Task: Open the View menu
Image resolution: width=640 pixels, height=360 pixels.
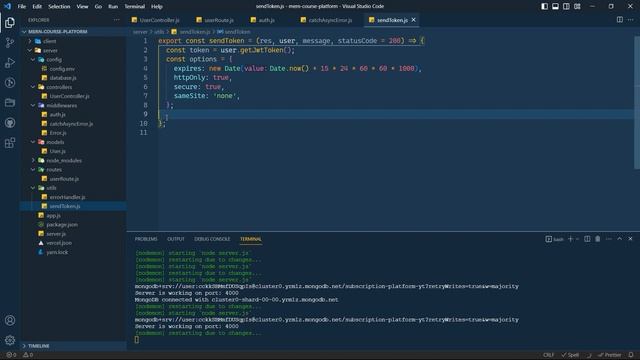Action: 82,7
